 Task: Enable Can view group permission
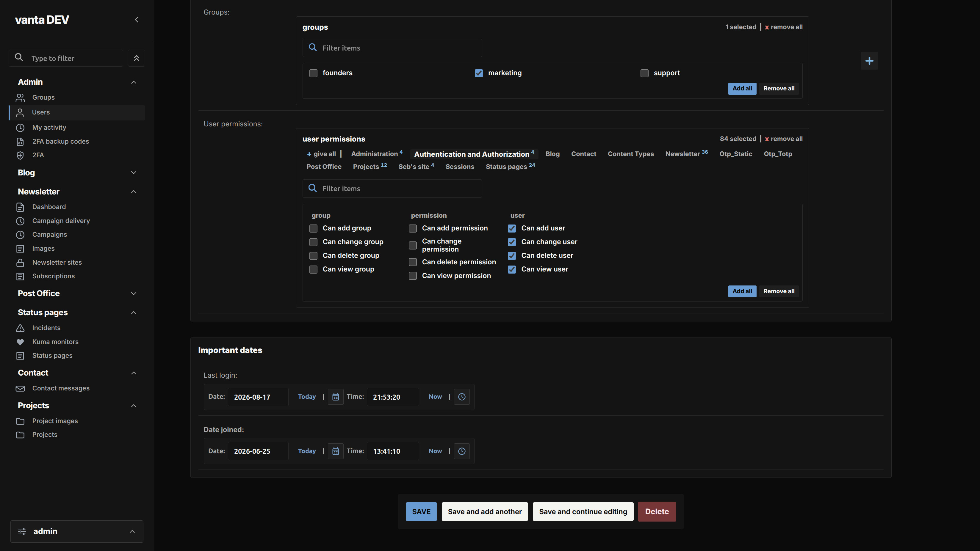(x=313, y=269)
